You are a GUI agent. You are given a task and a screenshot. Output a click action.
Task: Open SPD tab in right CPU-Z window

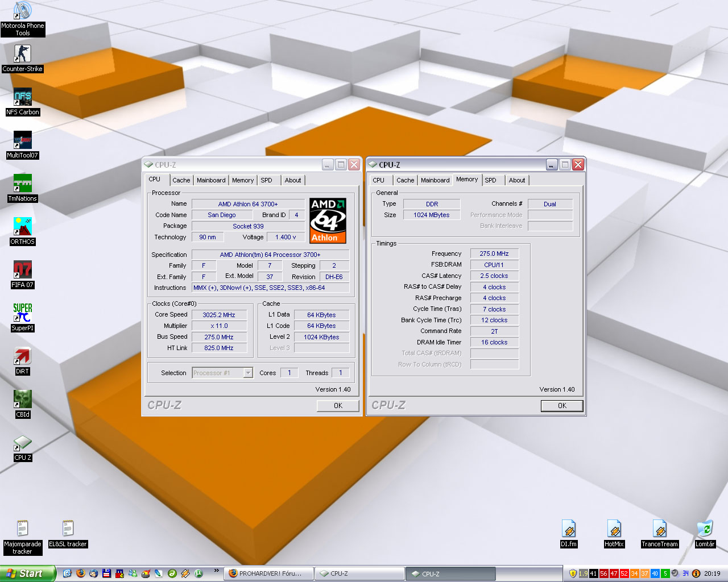[x=490, y=180]
